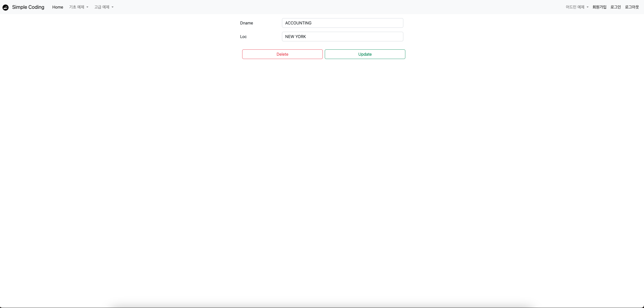Click the Loc field label
Screen dimensions: 644x308
(243, 37)
